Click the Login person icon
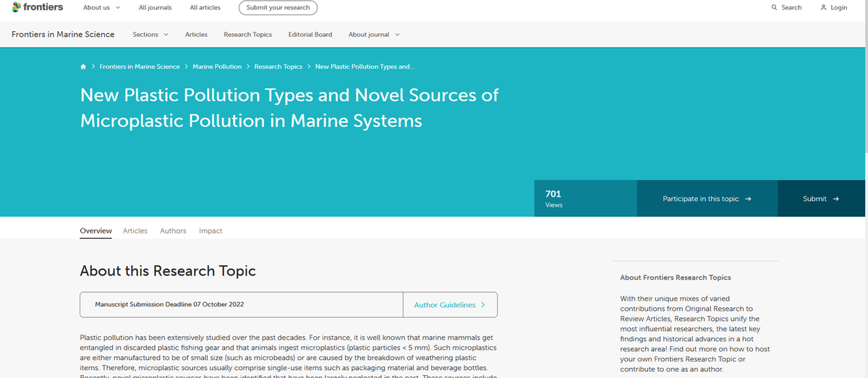The width and height of the screenshot is (868, 378). coord(823,8)
